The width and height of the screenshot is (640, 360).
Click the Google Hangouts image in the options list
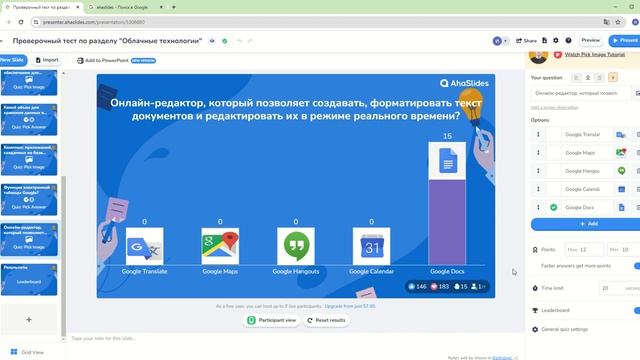click(621, 171)
